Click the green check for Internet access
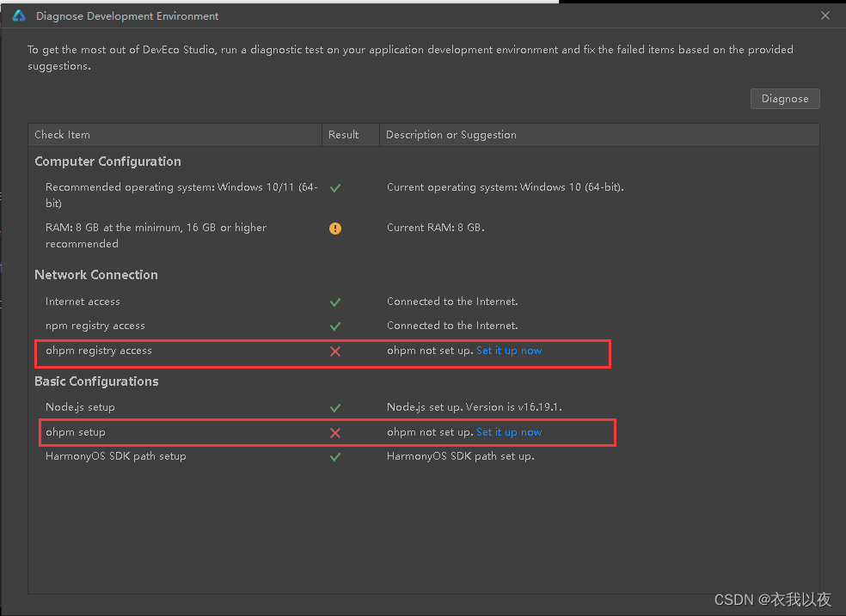Image resolution: width=846 pixels, height=616 pixels. tap(335, 302)
